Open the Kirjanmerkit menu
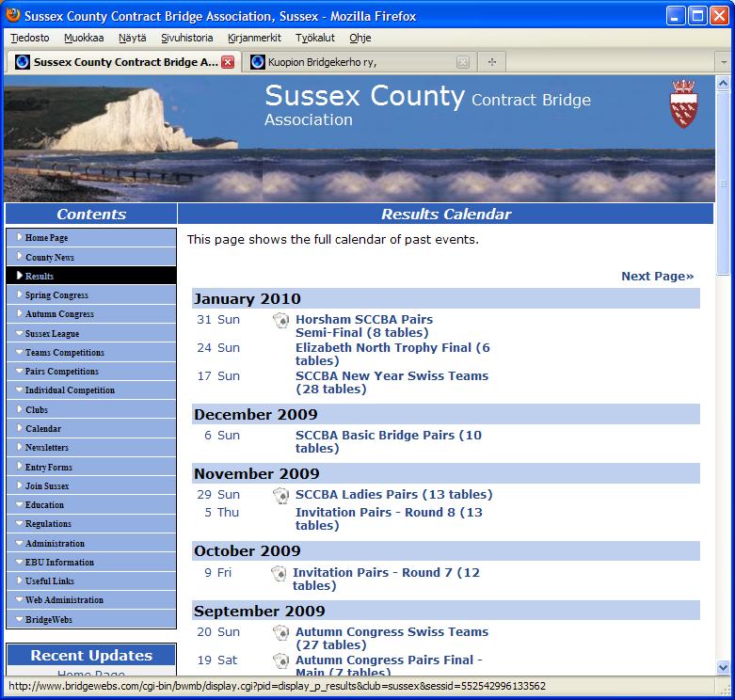 click(254, 38)
